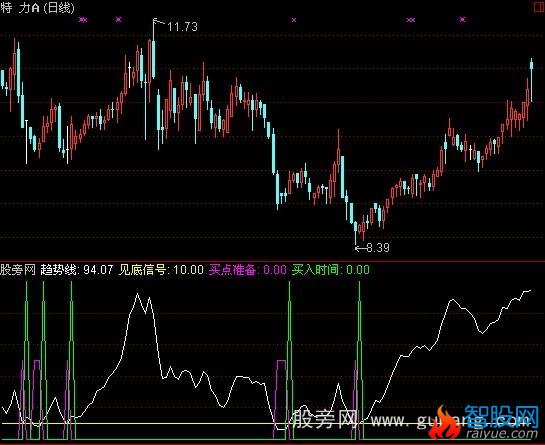Click the 11.73 high price label
Image resolution: width=545 pixels, height=445 pixels.
(182, 26)
